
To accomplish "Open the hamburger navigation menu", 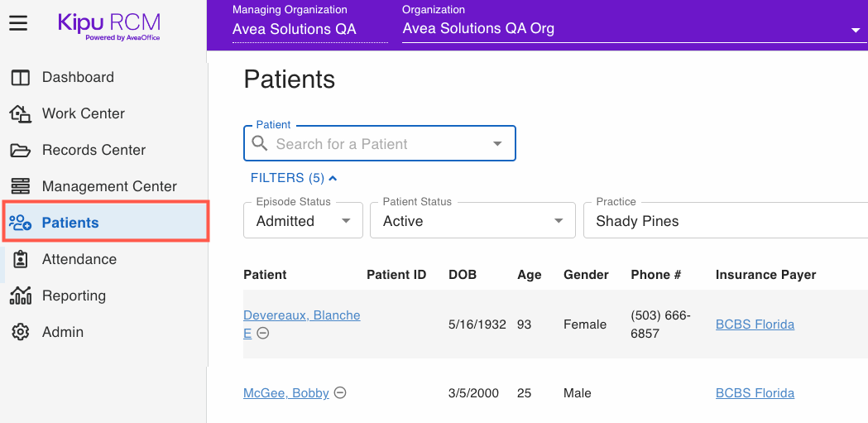I will pyautogui.click(x=18, y=23).
